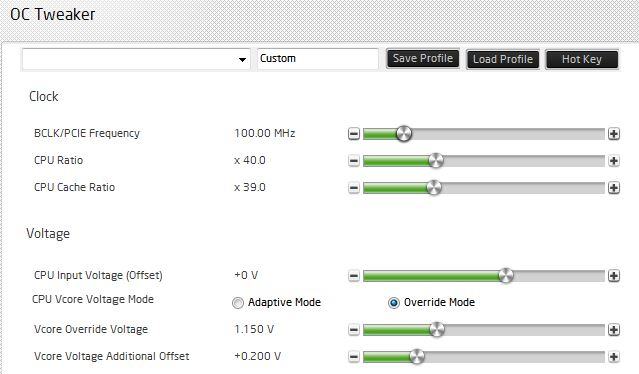Click the OC Tweaker page title
The width and height of the screenshot is (639, 374).
(x=53, y=15)
